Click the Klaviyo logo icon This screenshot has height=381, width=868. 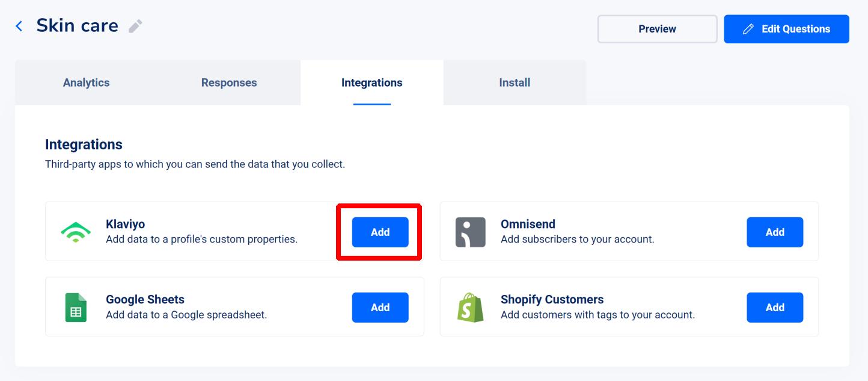point(76,232)
